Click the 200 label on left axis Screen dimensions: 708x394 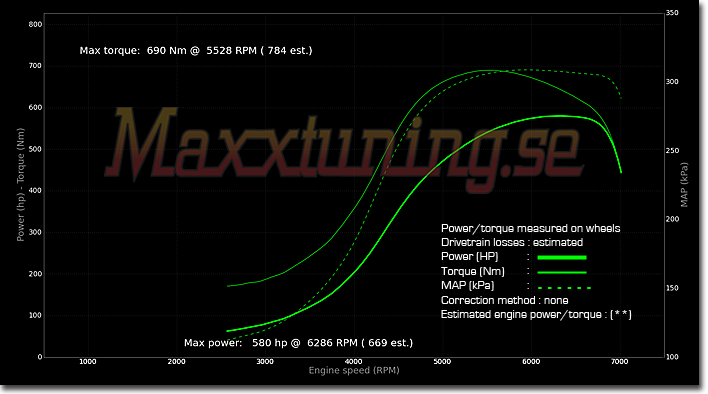tap(35, 274)
